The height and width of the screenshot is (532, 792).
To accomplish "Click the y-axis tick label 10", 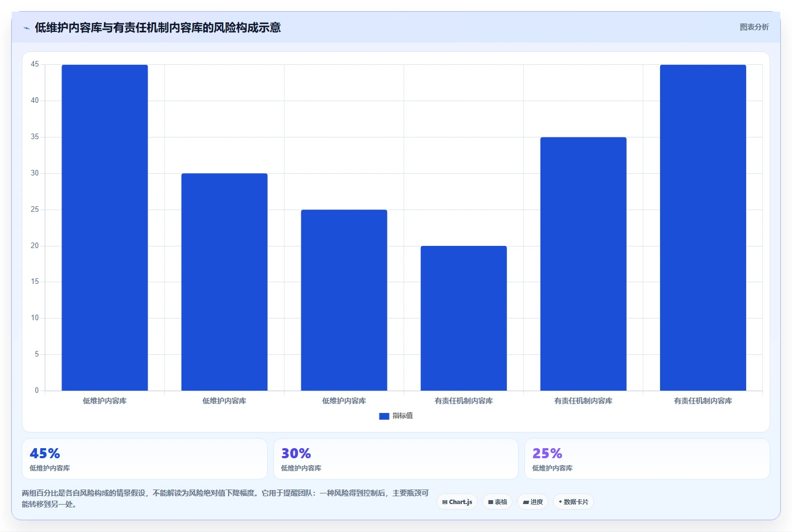I will (x=35, y=318).
